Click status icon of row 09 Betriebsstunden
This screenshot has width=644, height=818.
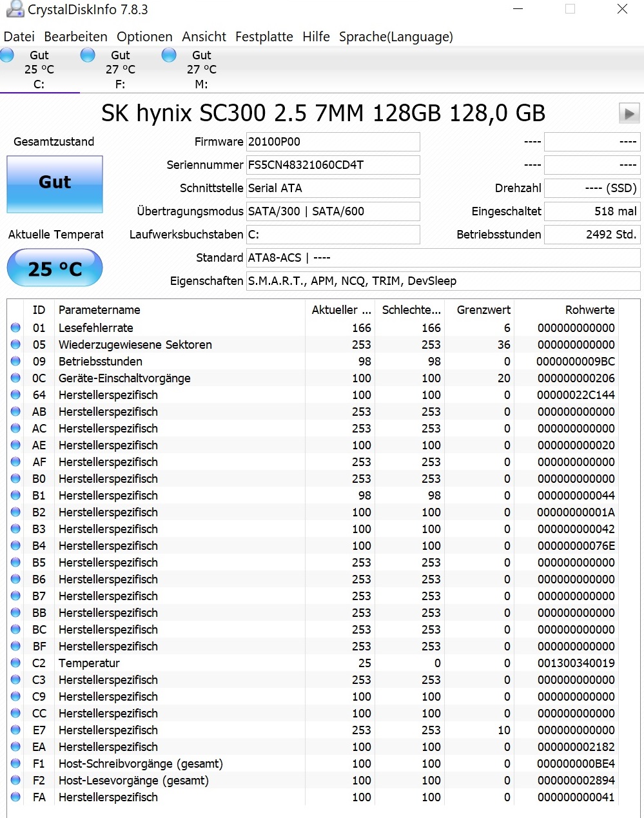point(15,362)
